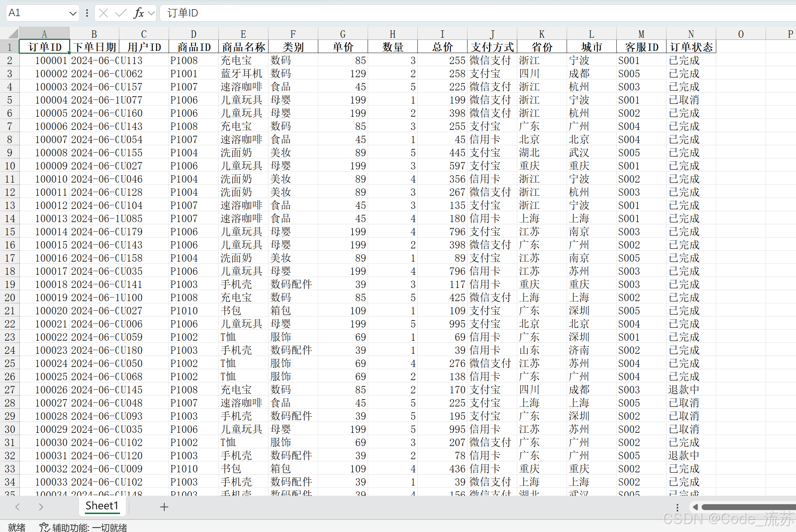This screenshot has height=532, width=796.
Task: Click total price 436 cell
Action: click(442, 469)
